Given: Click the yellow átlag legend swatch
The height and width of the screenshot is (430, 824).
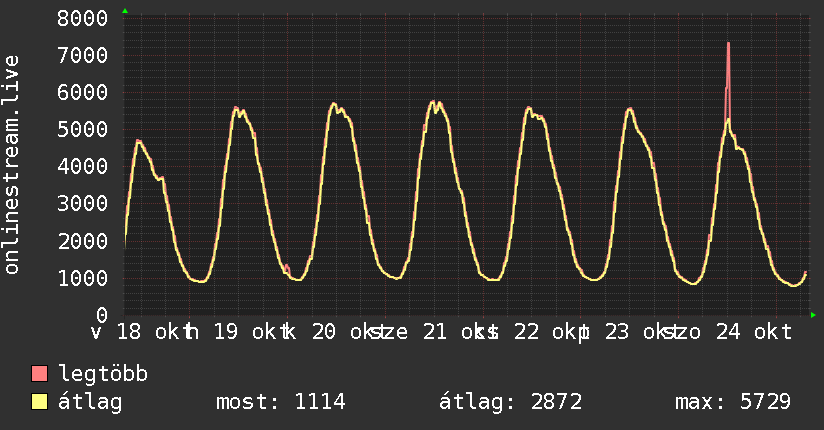Looking at the screenshot, I should [x=39, y=401].
